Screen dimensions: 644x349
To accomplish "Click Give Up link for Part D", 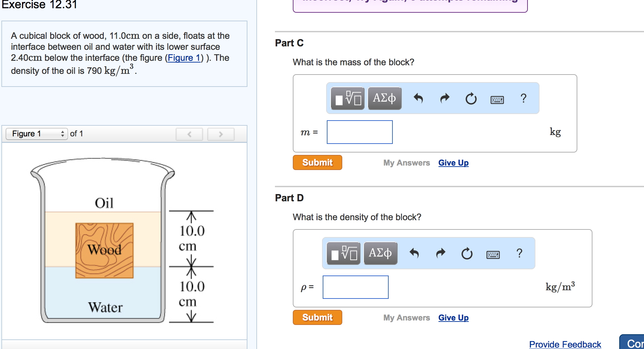I will [x=453, y=318].
